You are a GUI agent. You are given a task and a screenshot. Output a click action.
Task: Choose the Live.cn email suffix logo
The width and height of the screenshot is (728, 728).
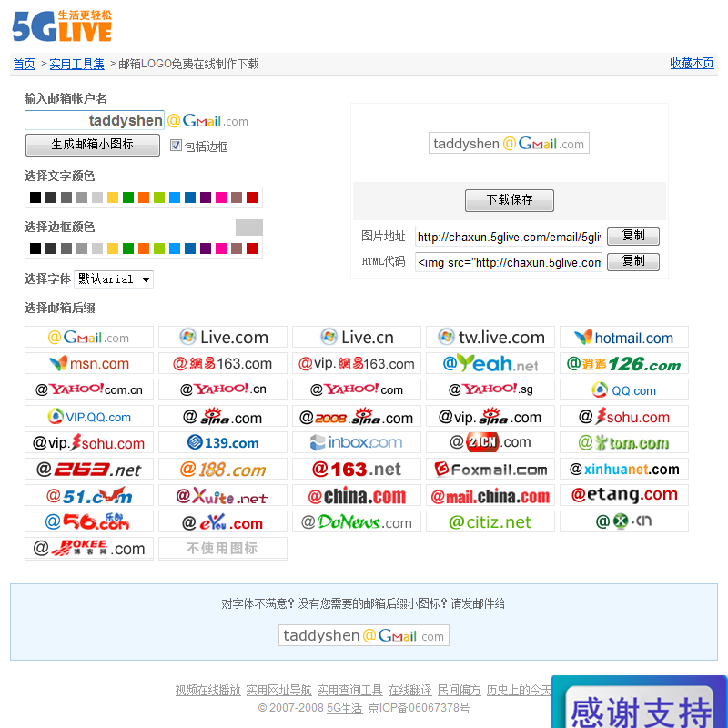click(357, 337)
